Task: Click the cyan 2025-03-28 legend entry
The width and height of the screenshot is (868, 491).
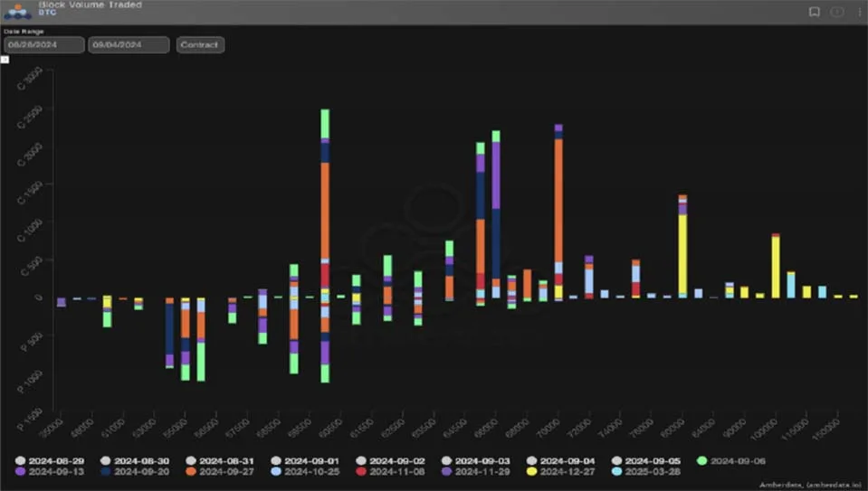Action: 647,472
